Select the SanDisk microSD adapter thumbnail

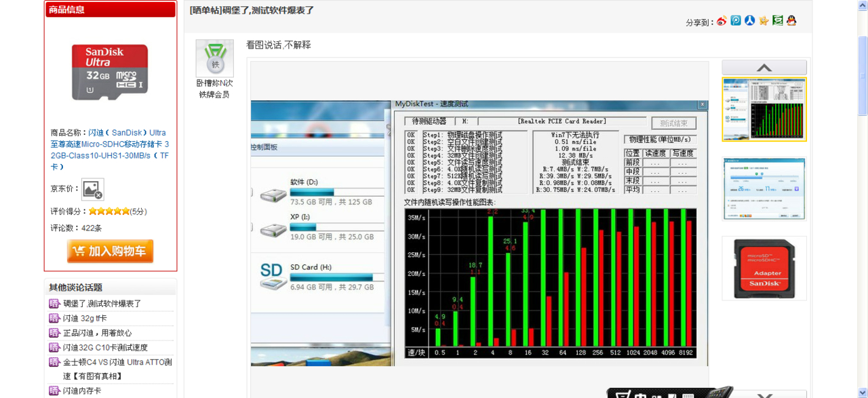764,268
